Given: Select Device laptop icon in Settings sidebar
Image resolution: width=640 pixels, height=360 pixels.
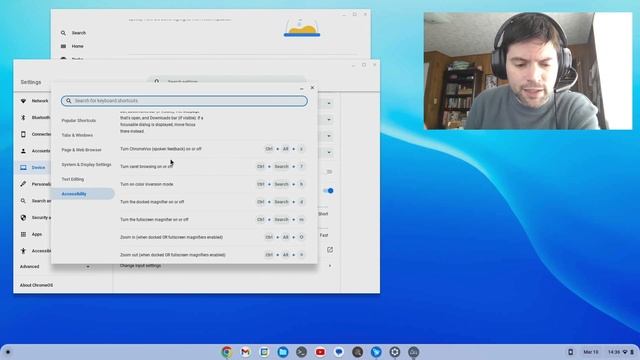Looking at the screenshot, I should pyautogui.click(x=23, y=167).
